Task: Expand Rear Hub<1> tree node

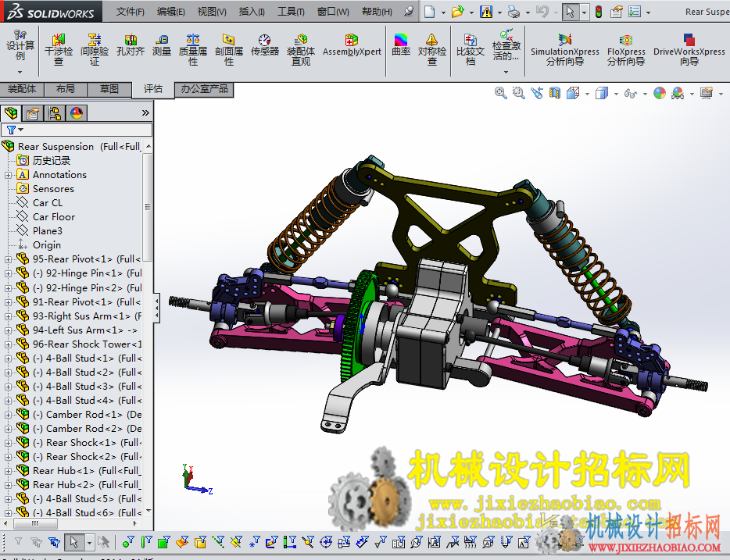Action: pos(8,471)
